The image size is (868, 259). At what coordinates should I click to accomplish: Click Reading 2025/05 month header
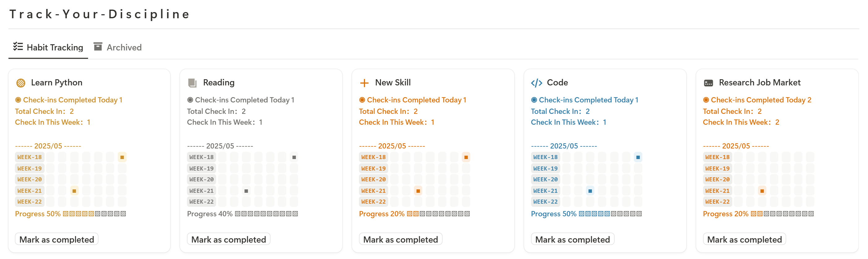(x=220, y=146)
